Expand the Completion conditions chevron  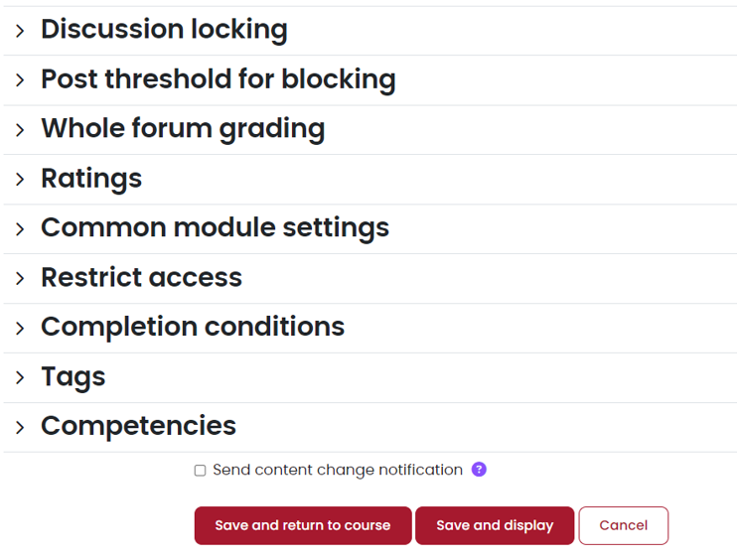coord(19,329)
